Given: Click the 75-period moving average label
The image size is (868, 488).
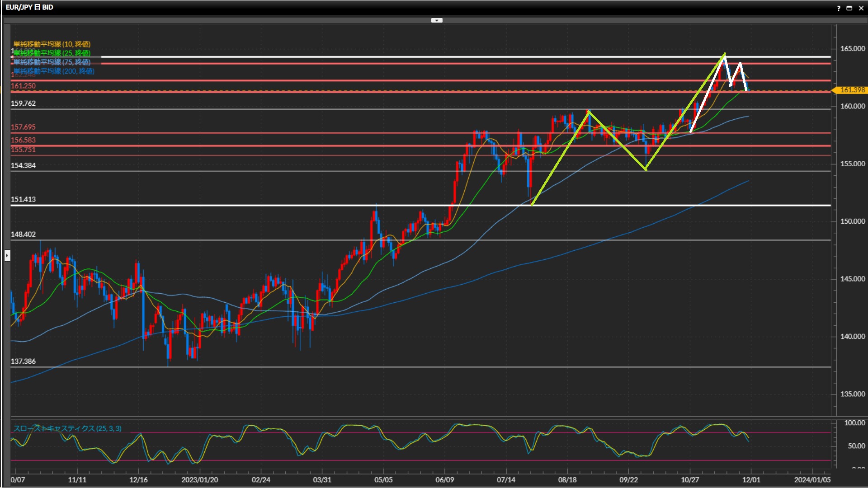Looking at the screenshot, I should click(x=52, y=62).
